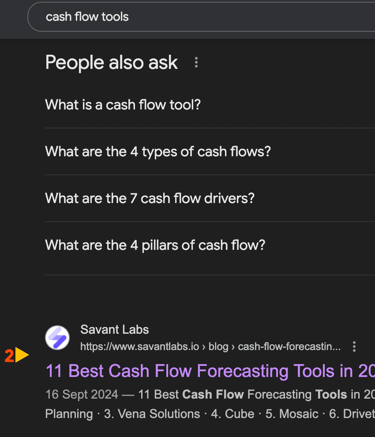Open the People also ask three-dot menu
Image resolution: width=375 pixels, height=437 pixels.
point(196,62)
